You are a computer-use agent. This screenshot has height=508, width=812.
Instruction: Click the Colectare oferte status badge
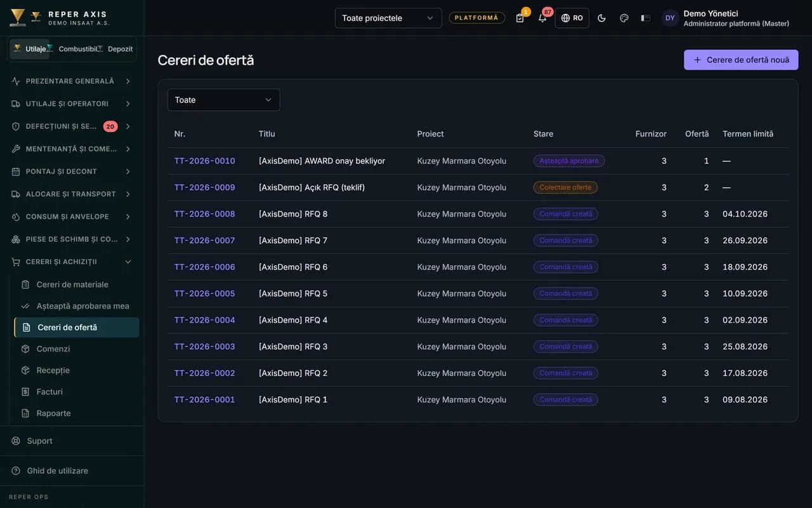[x=565, y=187]
